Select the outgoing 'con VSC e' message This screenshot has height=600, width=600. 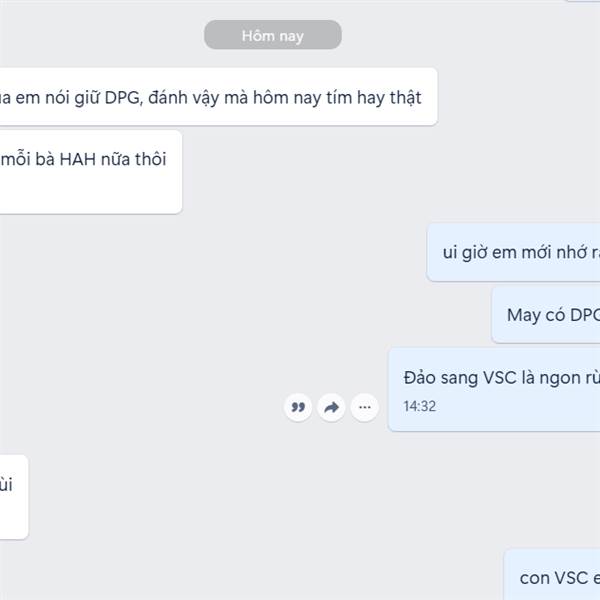(x=552, y=575)
